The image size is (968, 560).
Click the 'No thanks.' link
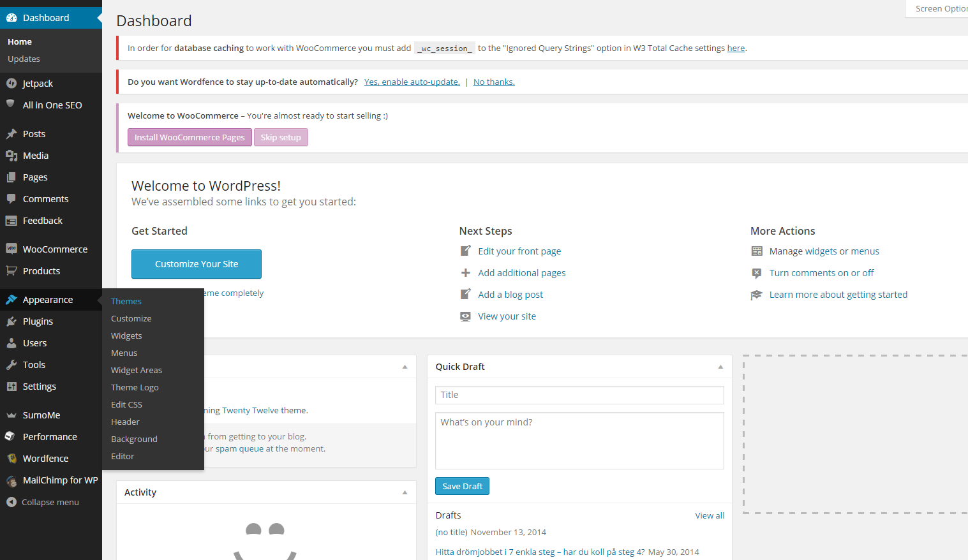pos(494,82)
